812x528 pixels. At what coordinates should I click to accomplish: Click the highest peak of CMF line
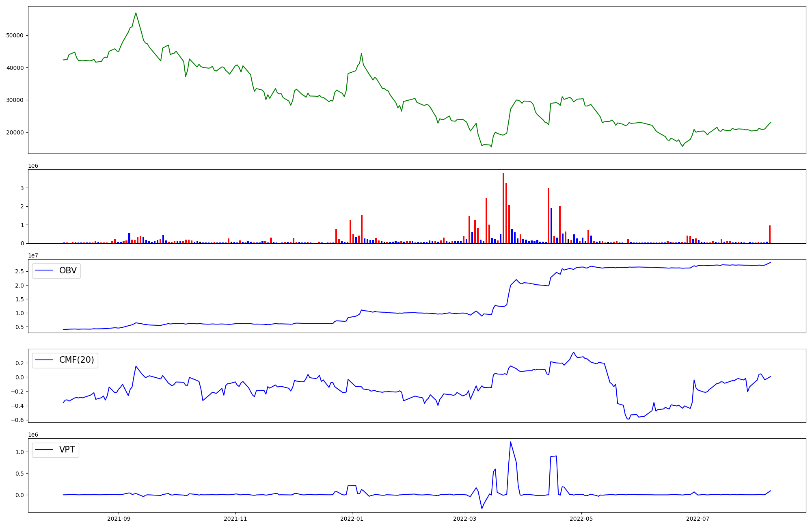[573, 353]
